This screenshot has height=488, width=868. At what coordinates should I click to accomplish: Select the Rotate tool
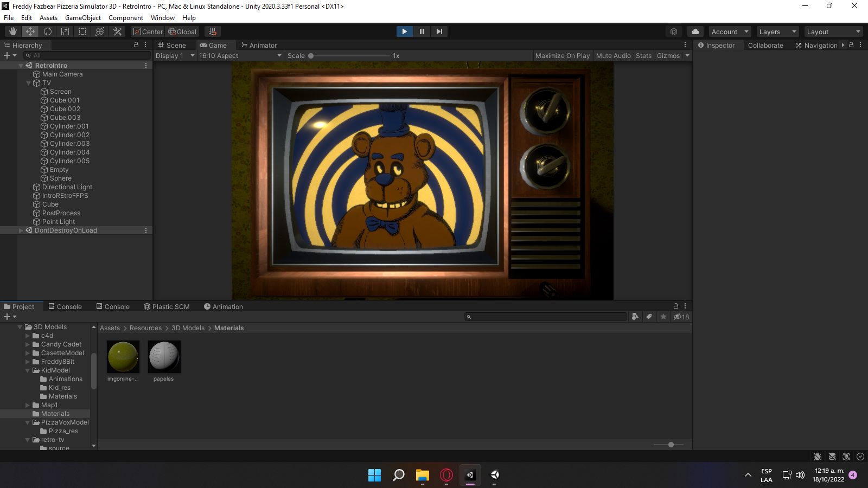click(x=48, y=31)
